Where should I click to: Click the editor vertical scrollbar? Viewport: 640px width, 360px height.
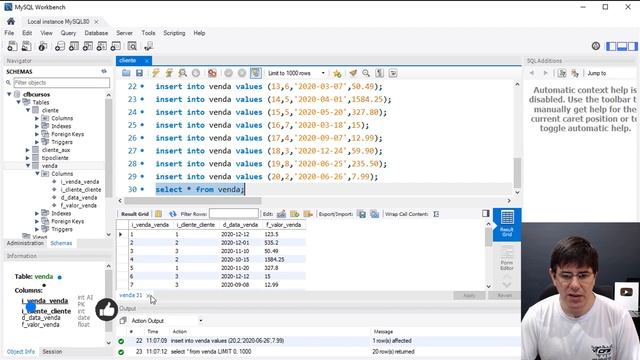[517, 172]
